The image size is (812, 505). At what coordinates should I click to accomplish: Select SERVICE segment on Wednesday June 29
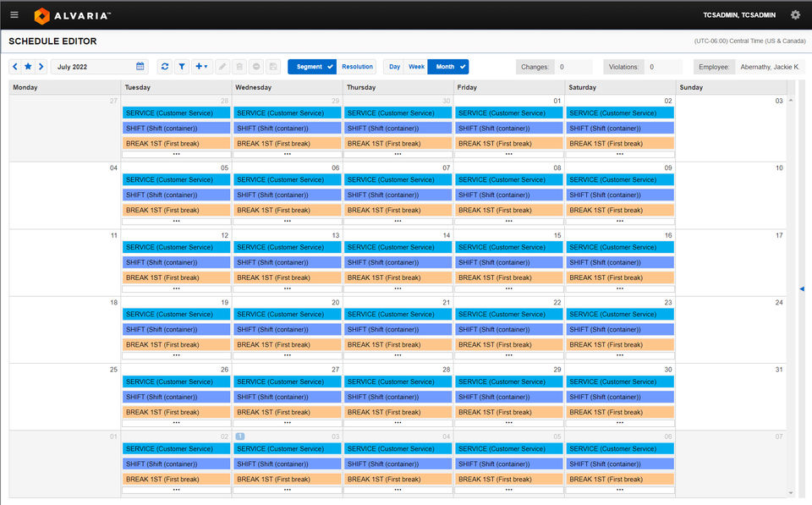coord(288,113)
